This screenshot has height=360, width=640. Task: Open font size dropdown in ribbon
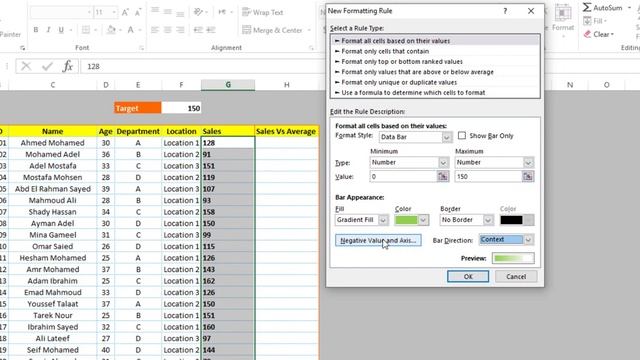[114, 13]
